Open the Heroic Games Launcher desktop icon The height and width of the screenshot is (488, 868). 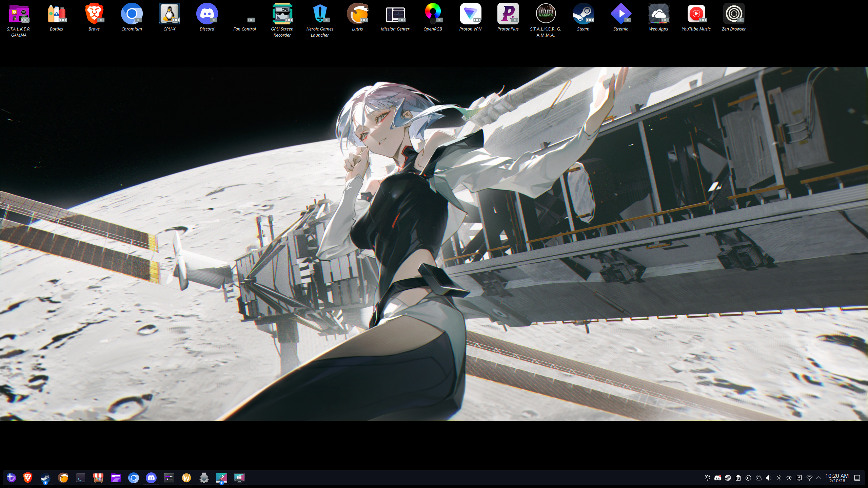pos(320,14)
